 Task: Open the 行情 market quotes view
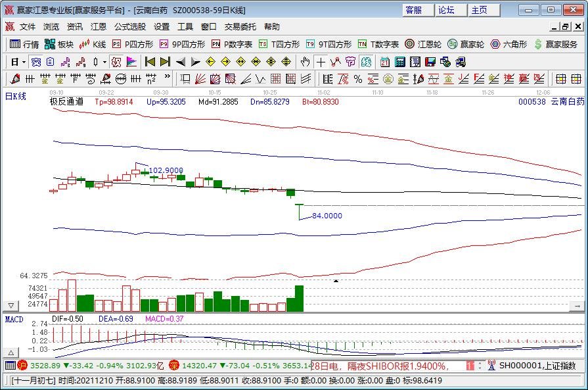point(25,44)
